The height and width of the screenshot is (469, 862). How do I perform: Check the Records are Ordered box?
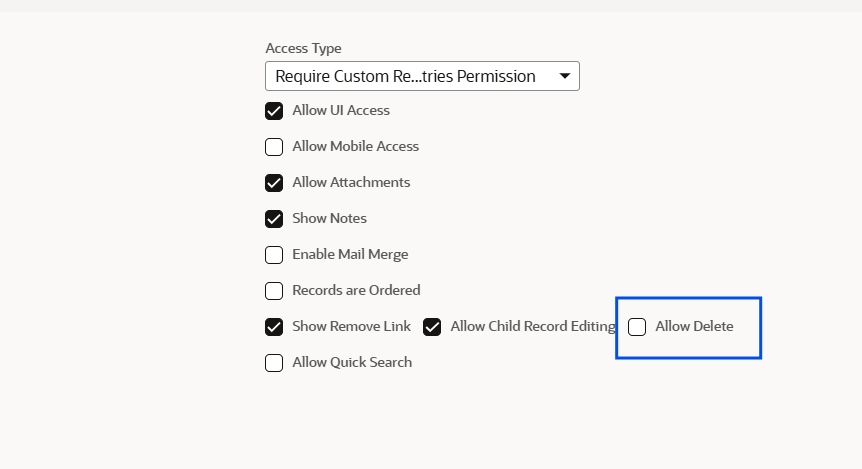coord(274,291)
